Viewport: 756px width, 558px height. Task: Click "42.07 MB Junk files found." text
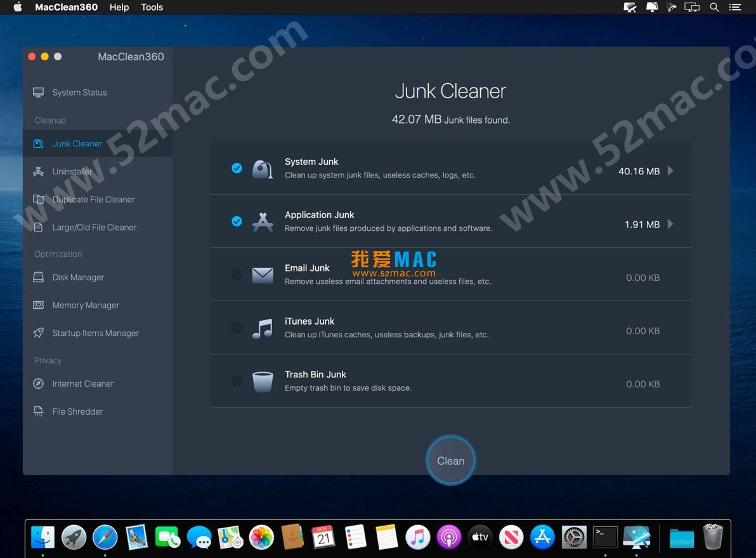click(451, 119)
